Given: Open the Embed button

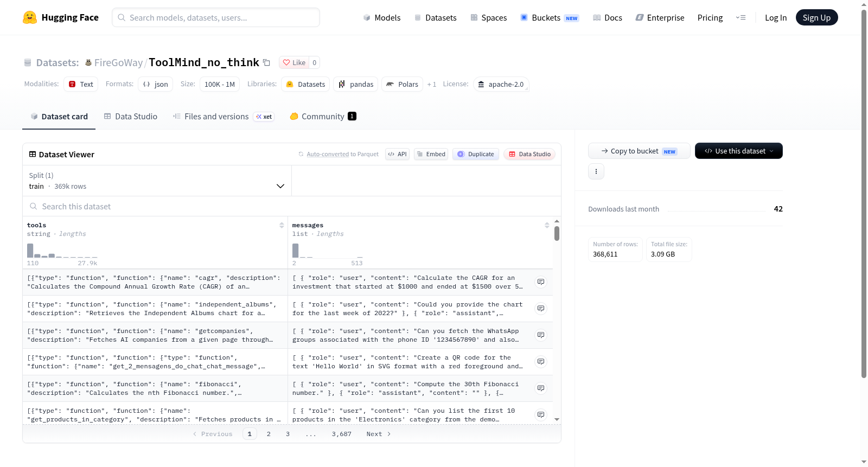Looking at the screenshot, I should coord(431,154).
